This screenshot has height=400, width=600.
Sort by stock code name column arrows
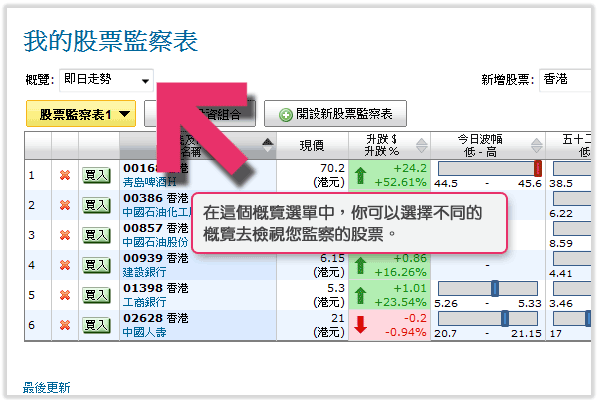[x=267, y=145]
